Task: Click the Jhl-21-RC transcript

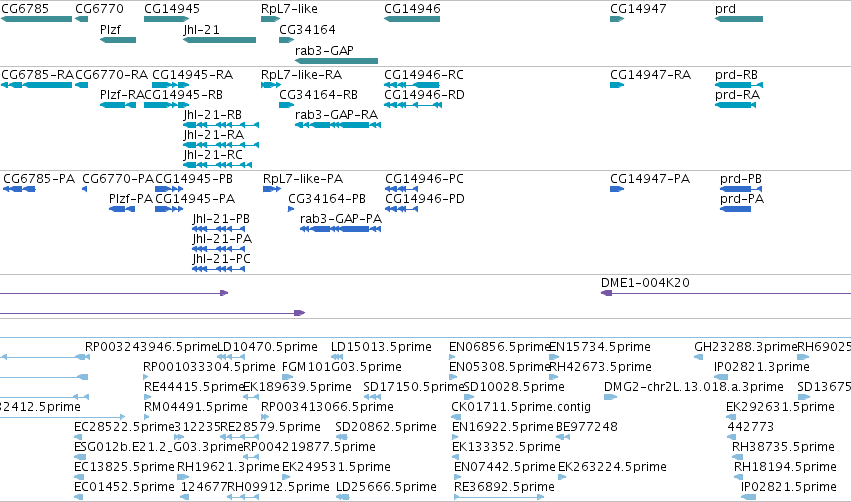Action: [218, 165]
